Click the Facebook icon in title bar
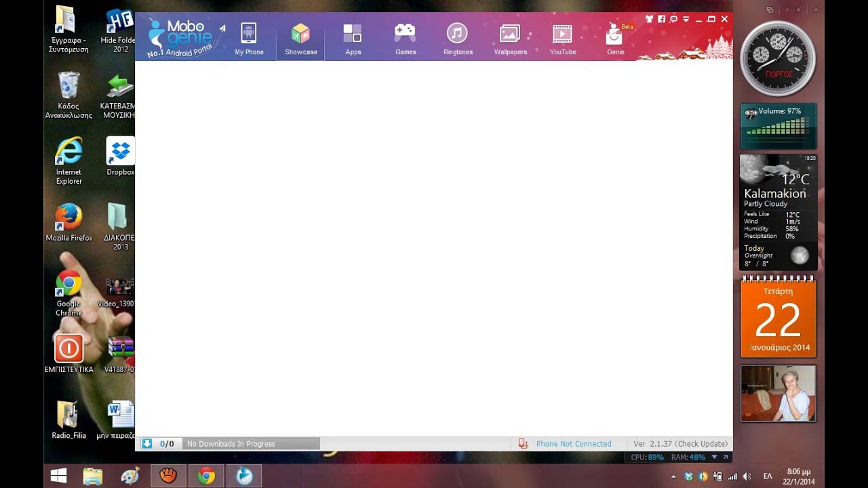The height and width of the screenshot is (488, 868). tap(661, 19)
